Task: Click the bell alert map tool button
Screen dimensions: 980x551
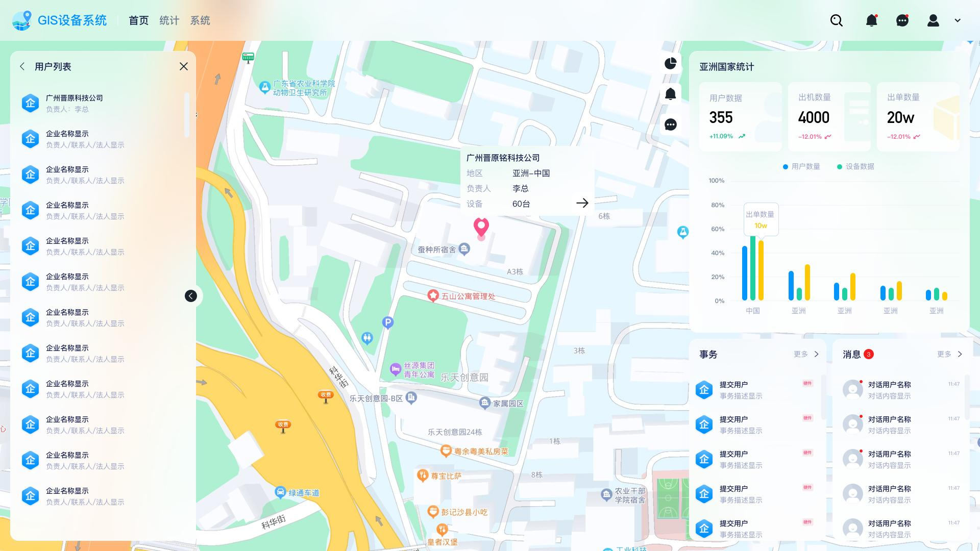Action: click(x=670, y=94)
